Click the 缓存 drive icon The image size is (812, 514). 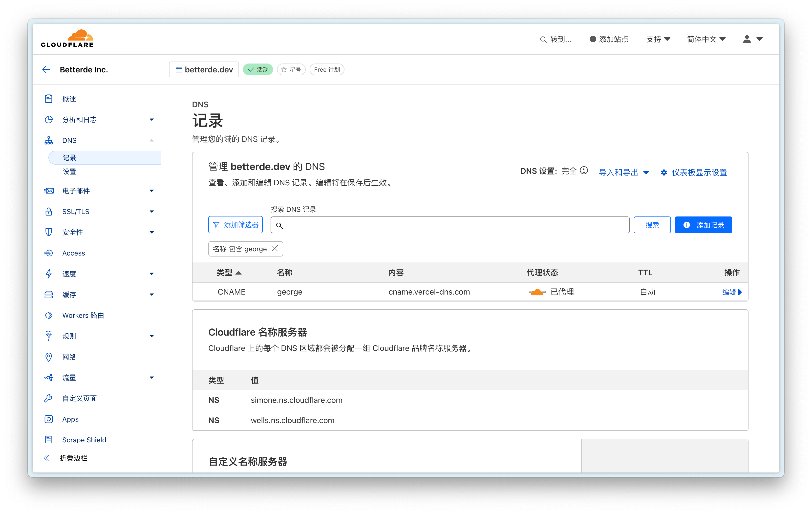49,294
